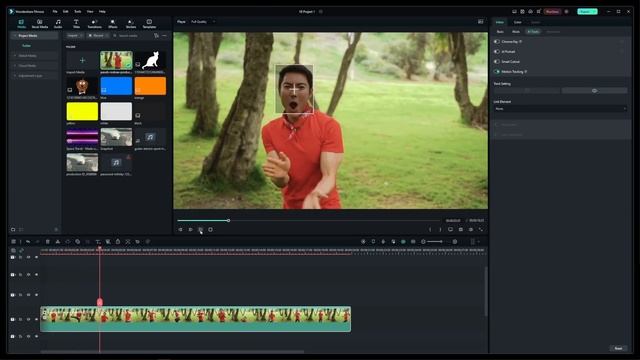Take a snapshot with the camera icon
The height and width of the screenshot is (360, 640).
[461, 229]
